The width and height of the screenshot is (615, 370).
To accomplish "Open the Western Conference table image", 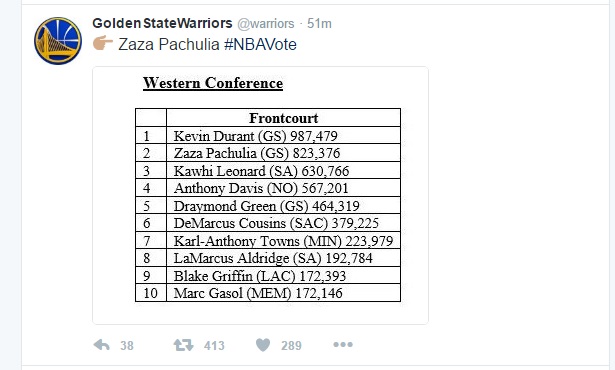I will (260, 195).
